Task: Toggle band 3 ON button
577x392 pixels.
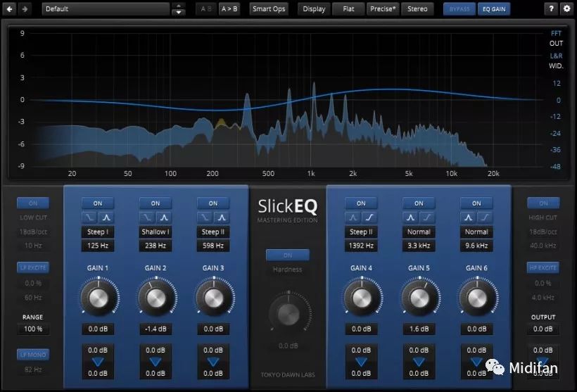Action: click(213, 203)
